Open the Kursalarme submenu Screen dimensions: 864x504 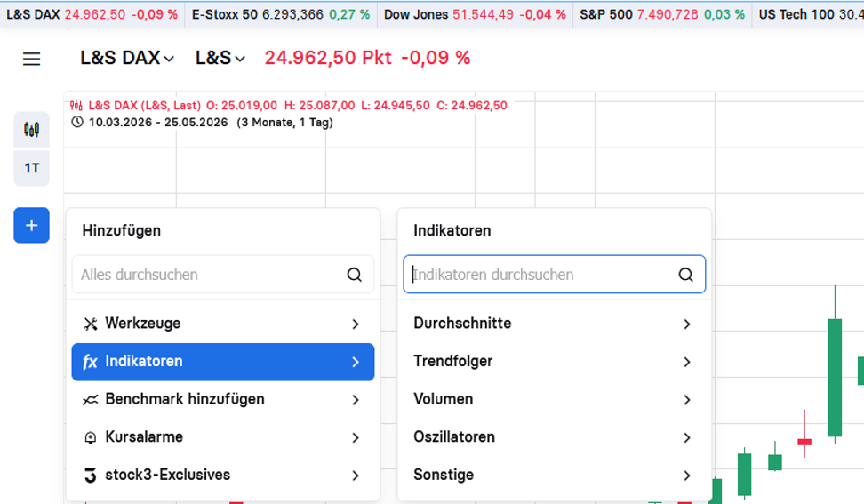(222, 437)
